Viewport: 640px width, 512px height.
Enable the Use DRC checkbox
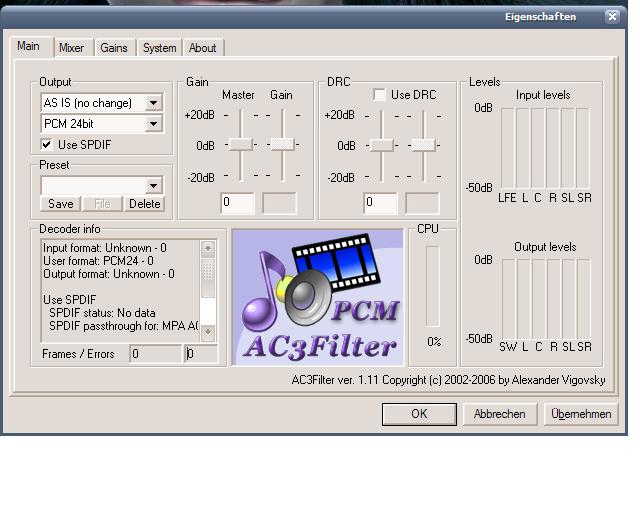pos(380,95)
